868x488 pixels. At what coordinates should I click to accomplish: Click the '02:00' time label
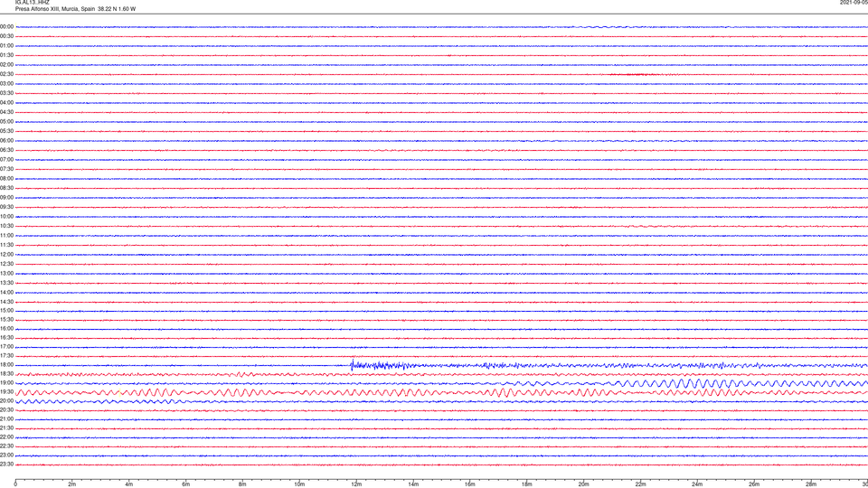6,65
